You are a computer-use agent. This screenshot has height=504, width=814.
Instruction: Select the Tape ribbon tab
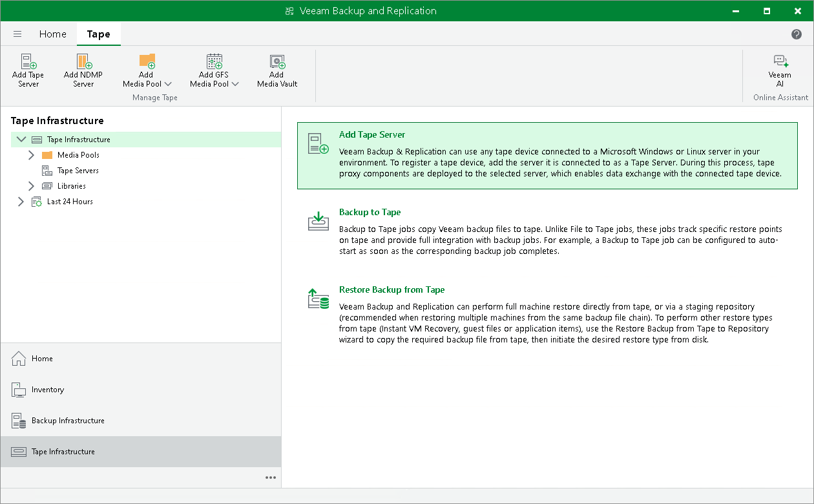coord(99,34)
